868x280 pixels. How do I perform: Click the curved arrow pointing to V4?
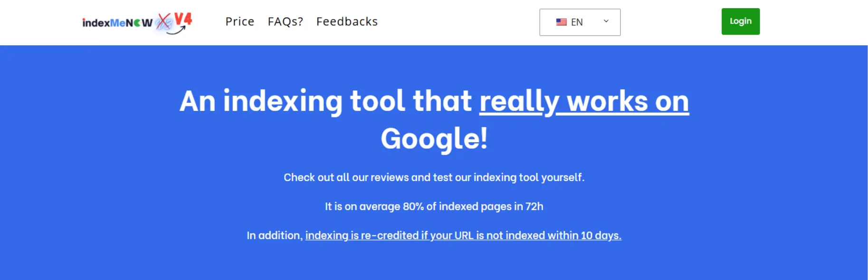[175, 31]
